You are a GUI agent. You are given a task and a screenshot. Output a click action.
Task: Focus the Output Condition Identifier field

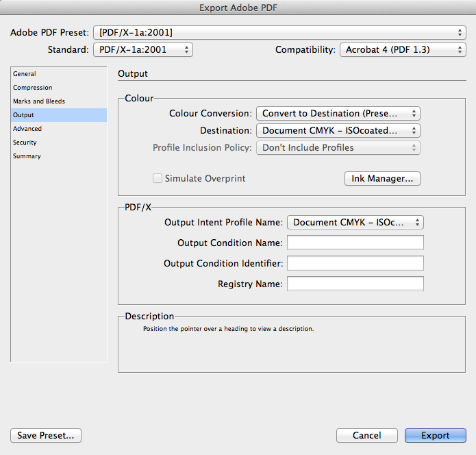(355, 263)
